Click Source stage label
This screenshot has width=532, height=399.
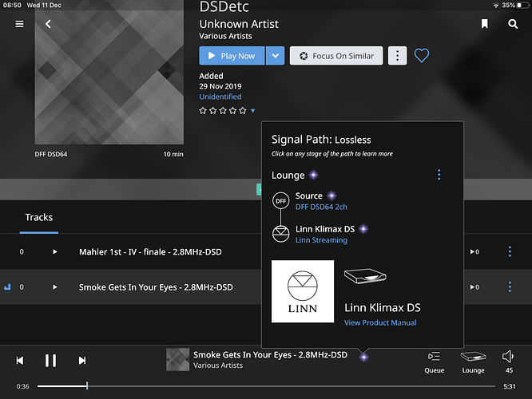(x=309, y=196)
